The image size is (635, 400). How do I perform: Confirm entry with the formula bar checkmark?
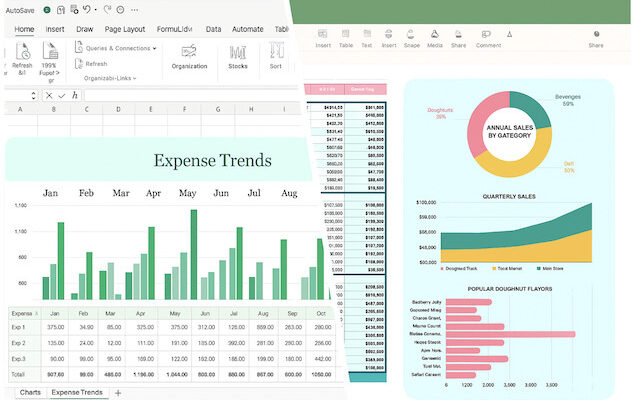(x=62, y=96)
